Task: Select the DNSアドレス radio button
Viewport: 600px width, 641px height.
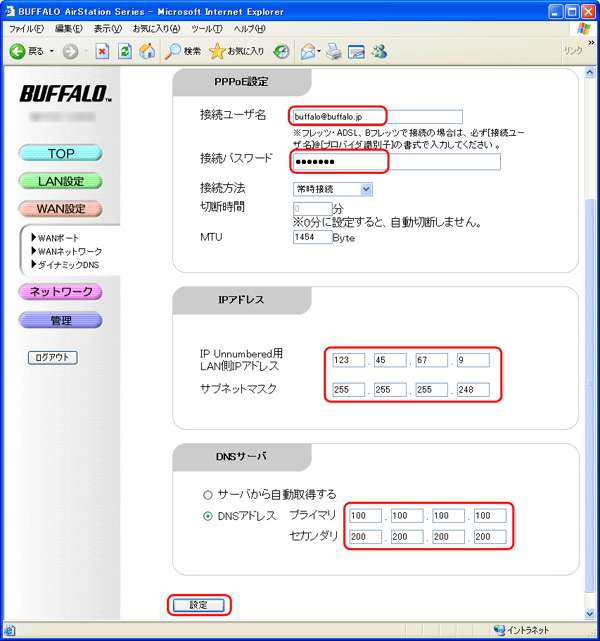Action: [x=208, y=516]
